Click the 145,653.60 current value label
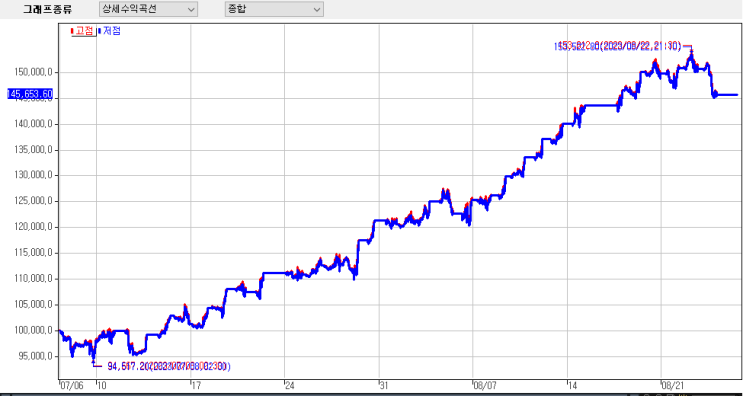The height and width of the screenshot is (396, 743). tap(29, 94)
